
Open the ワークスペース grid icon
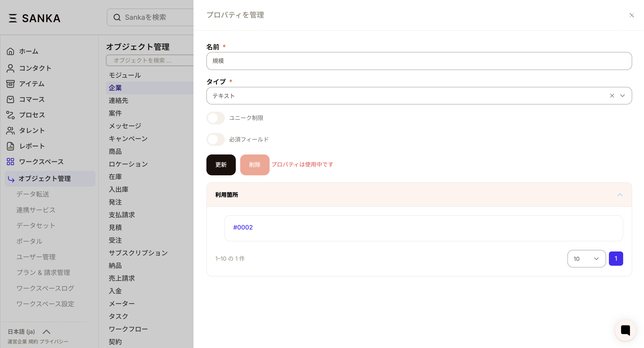[x=10, y=162]
